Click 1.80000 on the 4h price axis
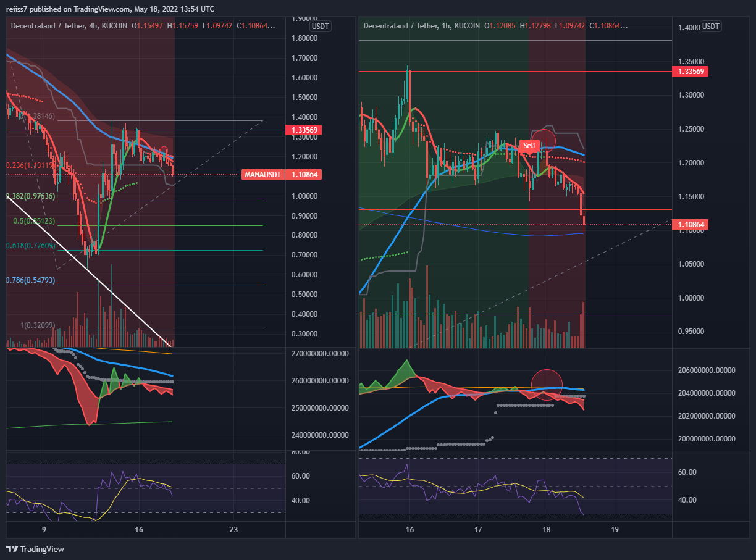This screenshot has width=756, height=560. 304,38
